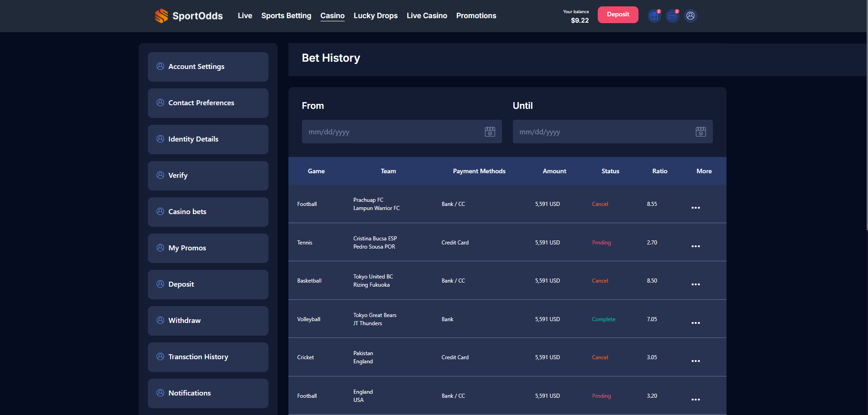Open Lucky Drops in the top nav
This screenshot has height=415, width=868.
click(x=375, y=15)
